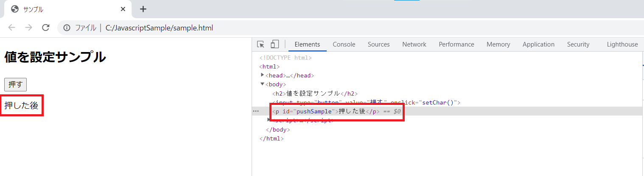Open the Sources tab
The width and height of the screenshot is (644, 176).
click(x=379, y=44)
